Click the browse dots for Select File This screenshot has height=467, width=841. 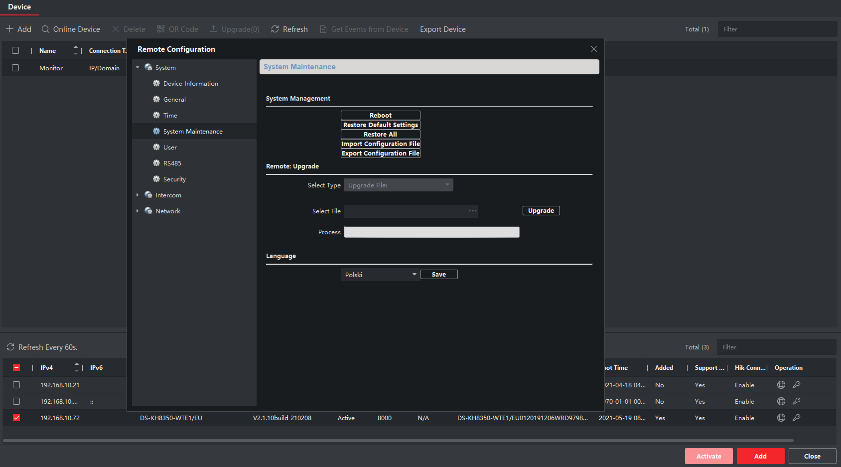472,211
